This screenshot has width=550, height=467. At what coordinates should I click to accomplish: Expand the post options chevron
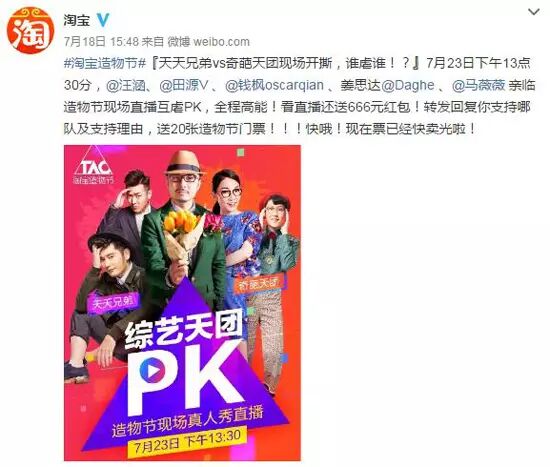click(534, 12)
